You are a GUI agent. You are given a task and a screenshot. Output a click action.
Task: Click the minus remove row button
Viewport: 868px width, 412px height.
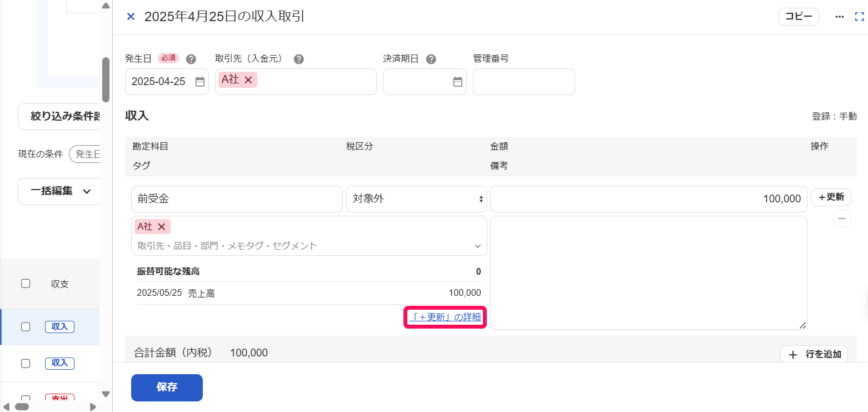(x=842, y=219)
